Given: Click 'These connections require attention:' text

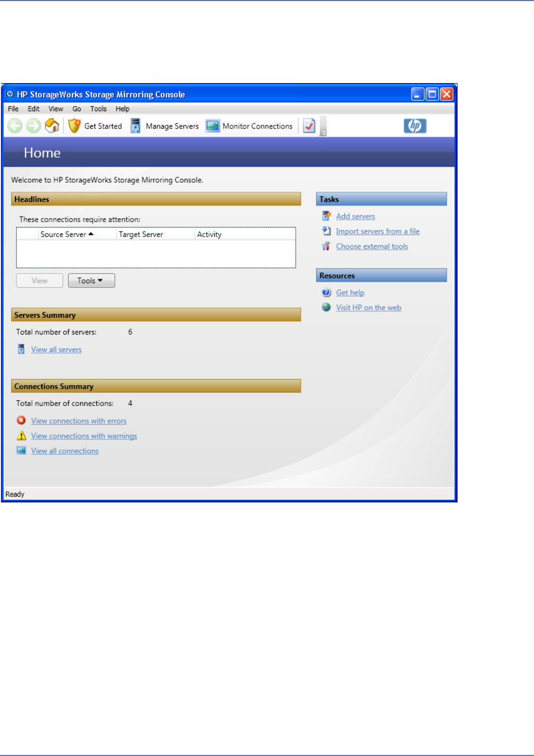Looking at the screenshot, I should coord(80,219).
